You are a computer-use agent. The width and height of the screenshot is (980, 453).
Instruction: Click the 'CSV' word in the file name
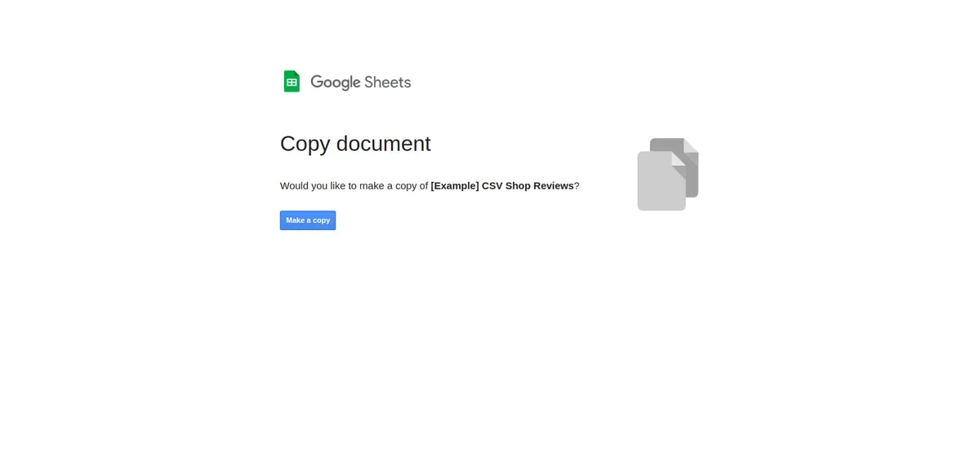click(x=492, y=185)
